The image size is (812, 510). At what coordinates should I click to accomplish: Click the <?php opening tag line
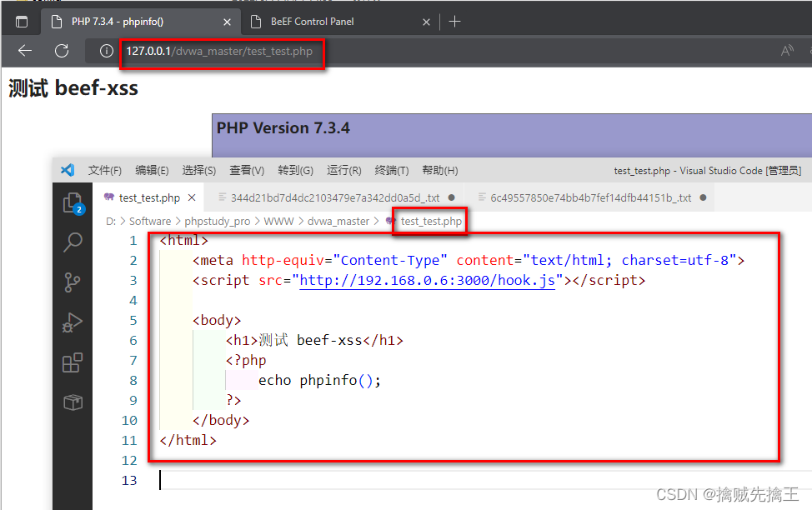(246, 361)
